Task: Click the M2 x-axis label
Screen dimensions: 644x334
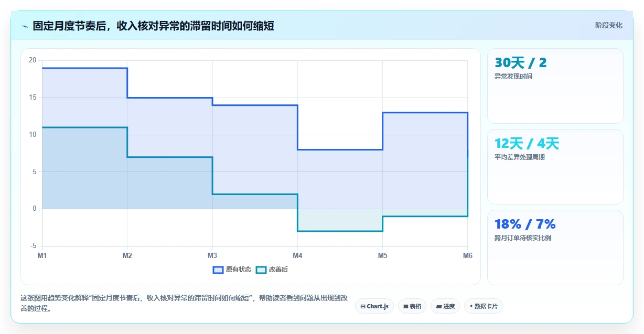Action: pos(127,255)
